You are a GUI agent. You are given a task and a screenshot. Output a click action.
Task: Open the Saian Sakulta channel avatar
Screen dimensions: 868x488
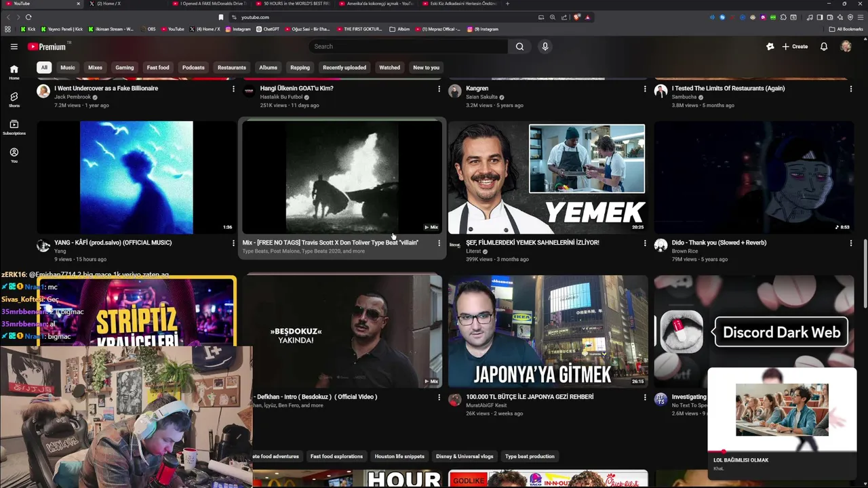(454, 91)
